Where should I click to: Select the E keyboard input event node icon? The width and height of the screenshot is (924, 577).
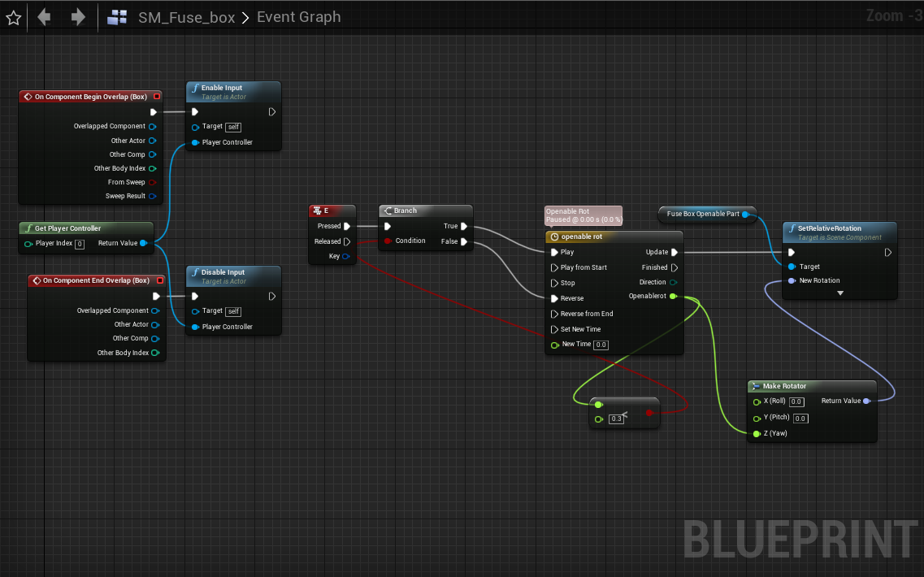pyautogui.click(x=315, y=210)
